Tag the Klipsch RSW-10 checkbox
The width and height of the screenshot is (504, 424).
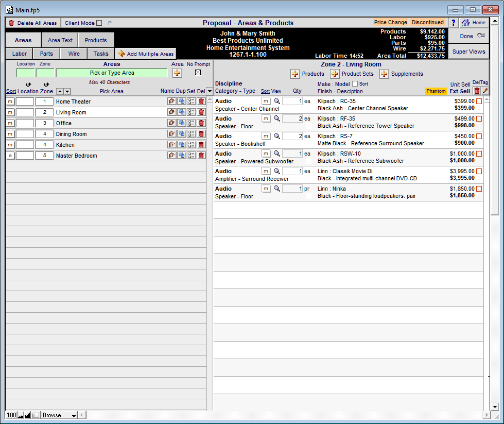click(479, 154)
